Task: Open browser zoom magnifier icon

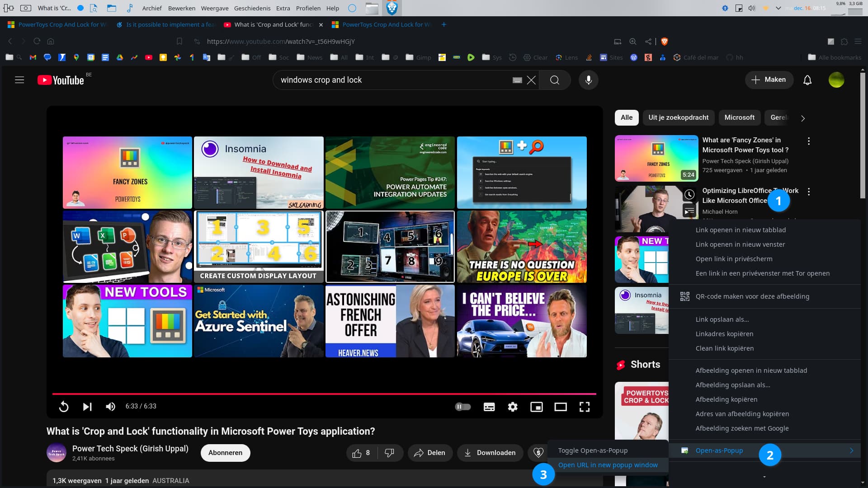Action: pos(633,41)
